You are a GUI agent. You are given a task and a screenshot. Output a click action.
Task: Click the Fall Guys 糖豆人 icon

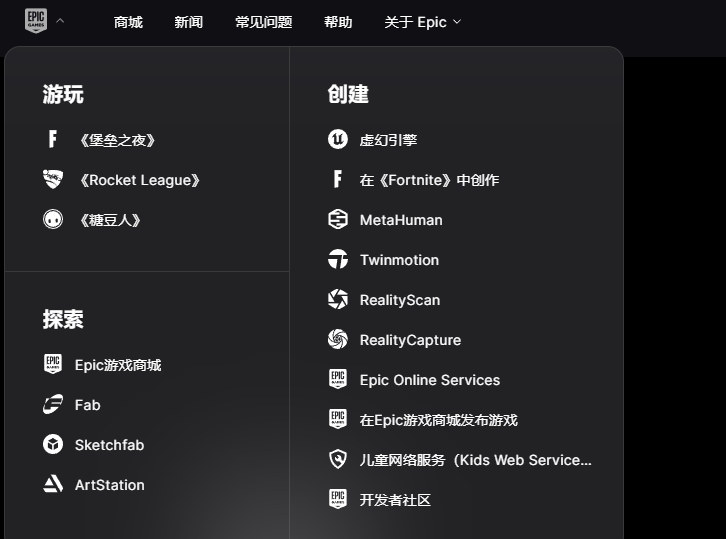53,220
